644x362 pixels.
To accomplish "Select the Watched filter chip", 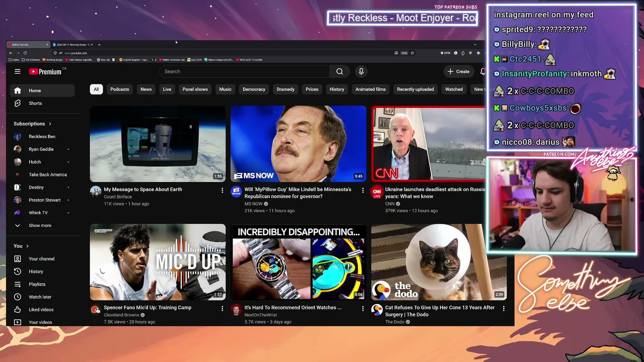I will pyautogui.click(x=454, y=89).
